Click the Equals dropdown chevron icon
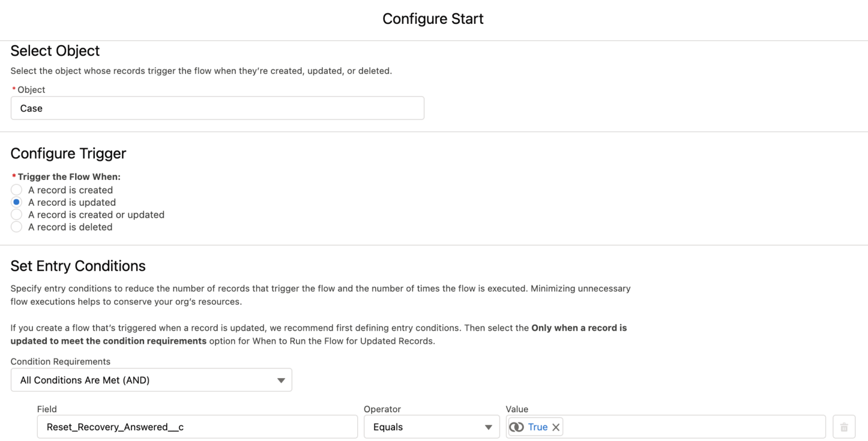This screenshot has height=441, width=868. click(487, 427)
